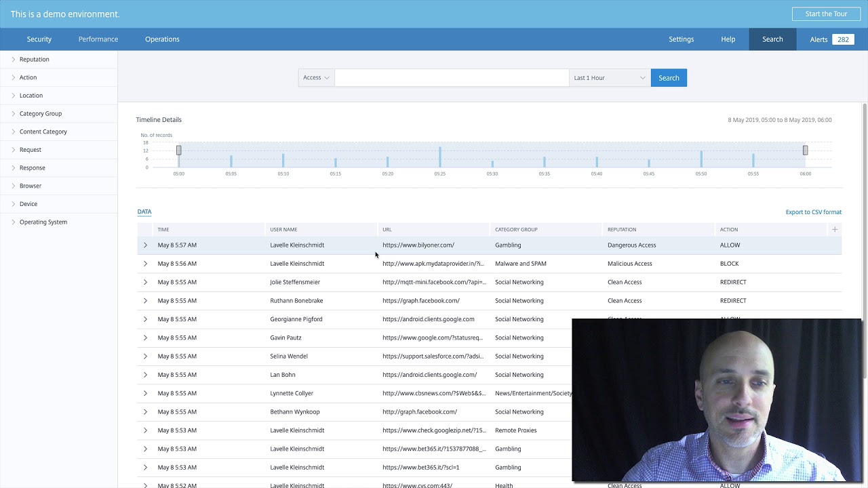
Task: Expand Gavin Pautz row details
Action: [x=145, y=338]
